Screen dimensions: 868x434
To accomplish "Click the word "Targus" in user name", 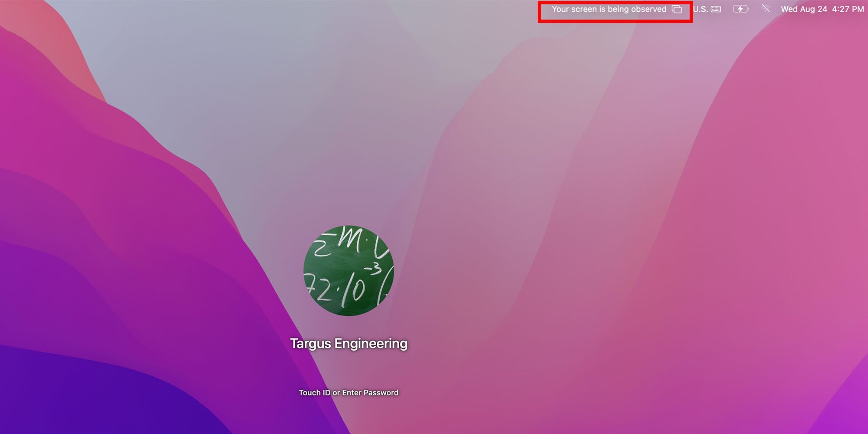I will 311,343.
